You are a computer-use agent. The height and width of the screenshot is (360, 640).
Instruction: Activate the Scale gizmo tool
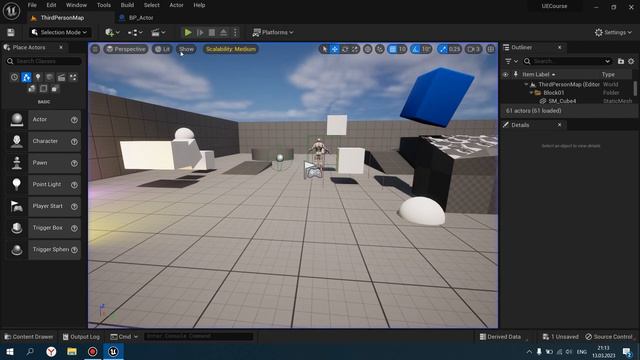[355, 49]
